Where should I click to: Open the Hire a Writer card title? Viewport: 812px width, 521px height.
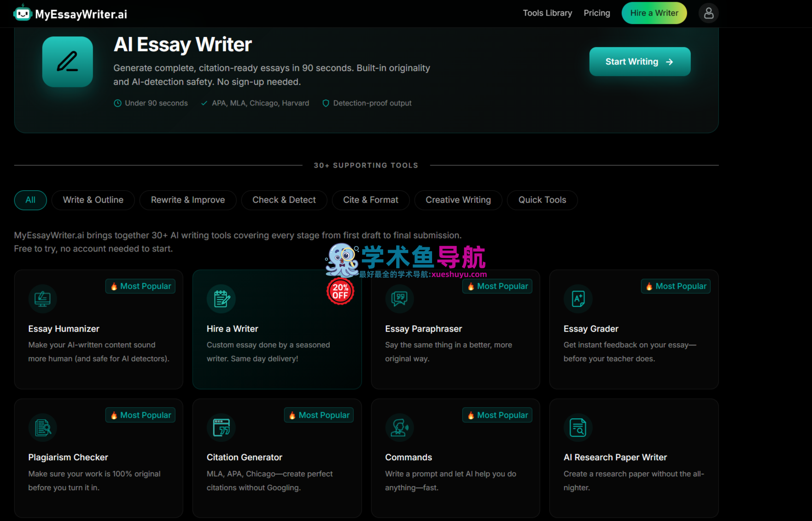[232, 329]
